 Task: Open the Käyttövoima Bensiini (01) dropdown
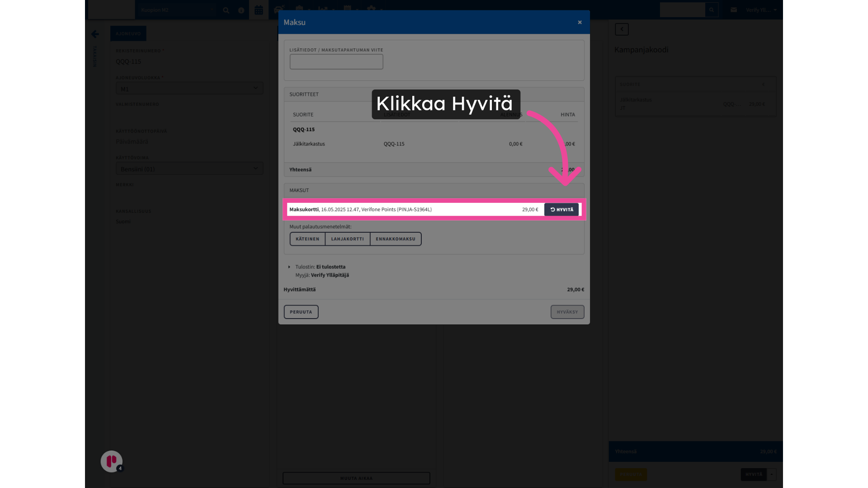189,169
